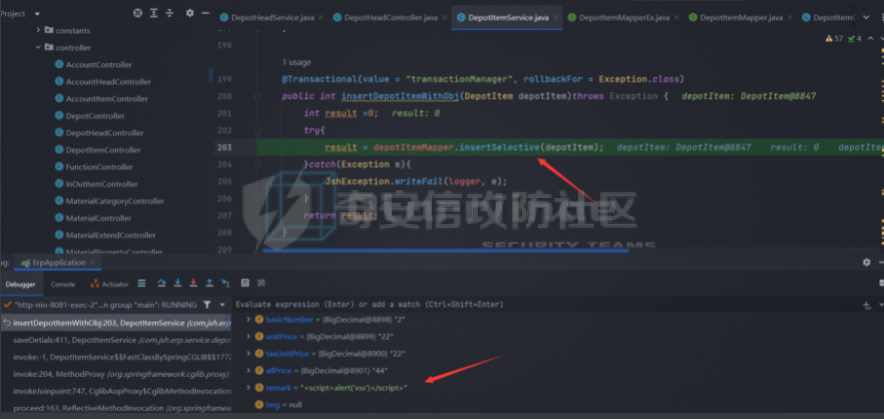Viewport: 884px width, 419px height.
Task: Close the DepotItemService.java tab
Action: pos(555,18)
